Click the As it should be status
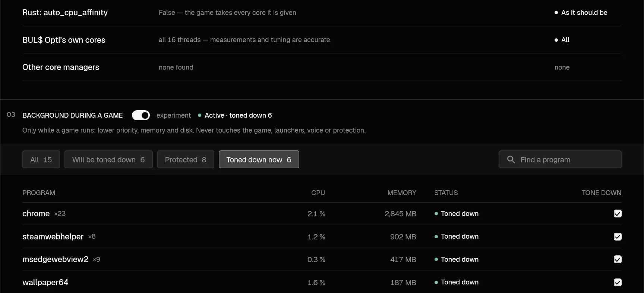Screen dimensions: 644x293 (x=581, y=13)
